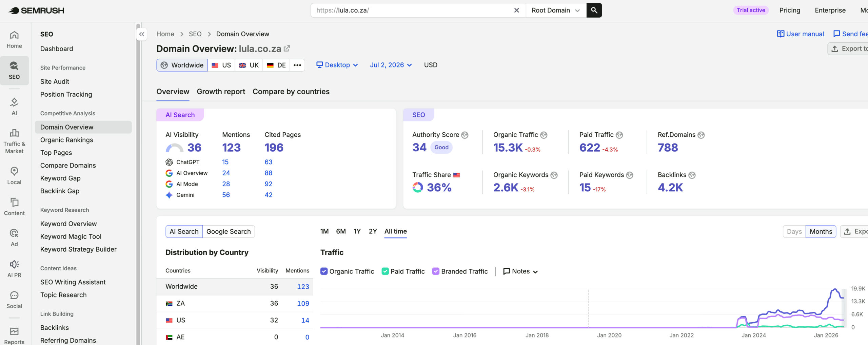Select US database
Viewport: 868px width, 345px height.
tap(221, 65)
